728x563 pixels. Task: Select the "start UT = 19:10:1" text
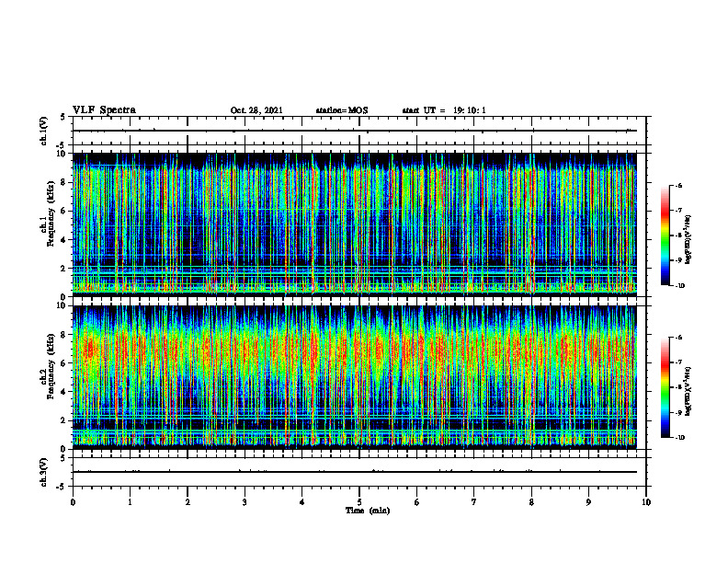click(444, 110)
